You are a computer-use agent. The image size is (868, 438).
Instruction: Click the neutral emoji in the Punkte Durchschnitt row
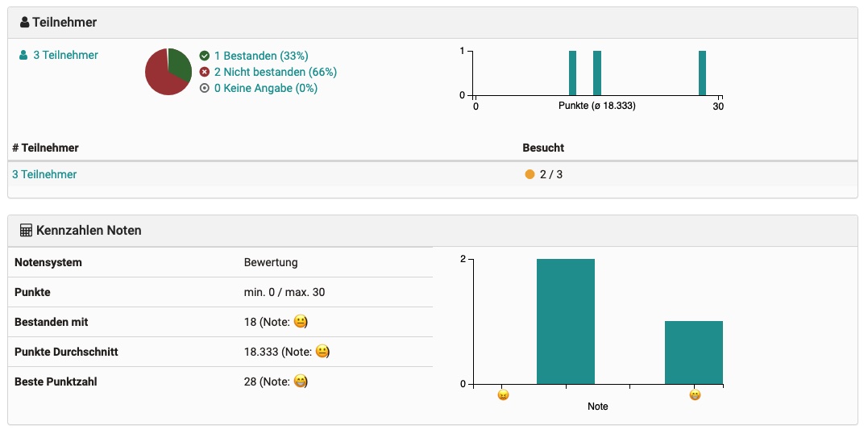click(x=322, y=352)
